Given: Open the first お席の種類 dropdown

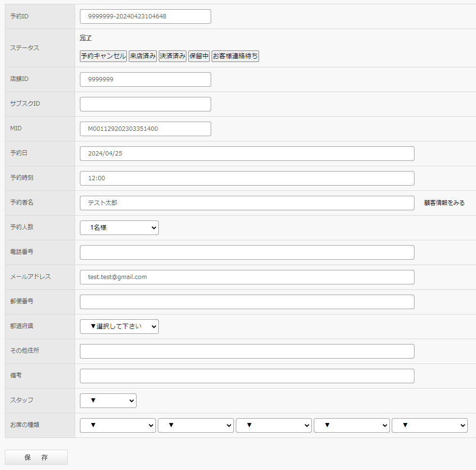Looking at the screenshot, I should (118, 425).
